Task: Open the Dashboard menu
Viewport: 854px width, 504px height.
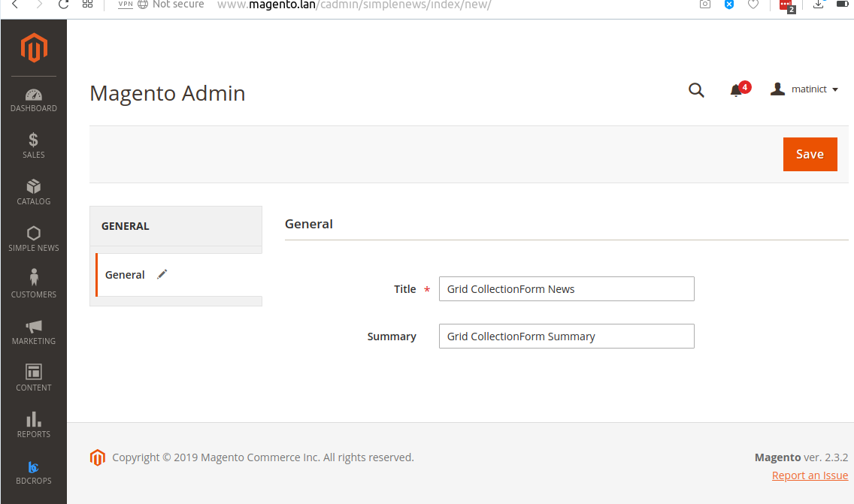Action: (x=34, y=101)
